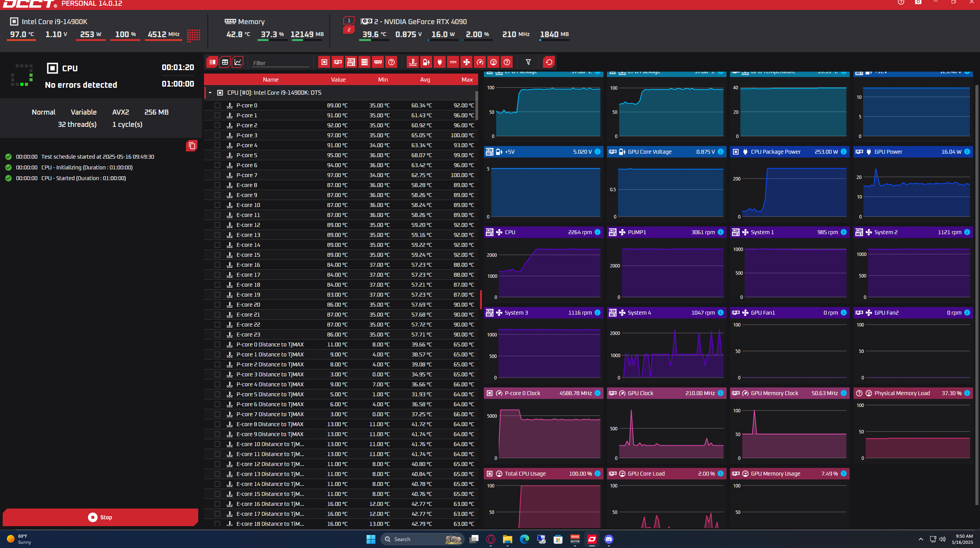Toggle the current sensor filter icon
This screenshot has width=980, height=548.
[453, 62]
